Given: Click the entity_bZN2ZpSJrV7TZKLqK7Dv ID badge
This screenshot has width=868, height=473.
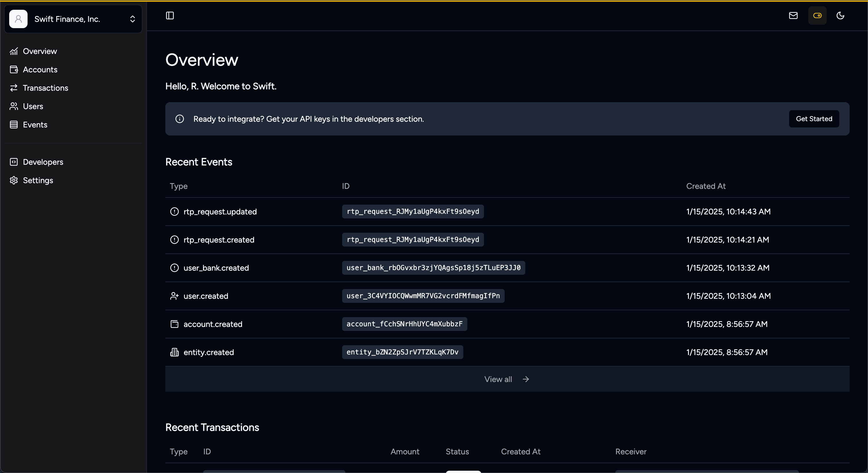Looking at the screenshot, I should (402, 352).
